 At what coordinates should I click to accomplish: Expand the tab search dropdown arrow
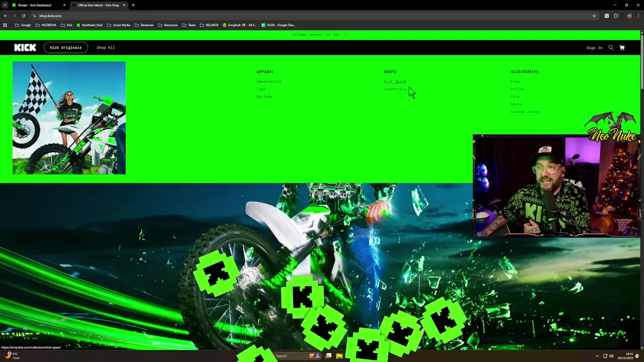pyautogui.click(x=5, y=5)
